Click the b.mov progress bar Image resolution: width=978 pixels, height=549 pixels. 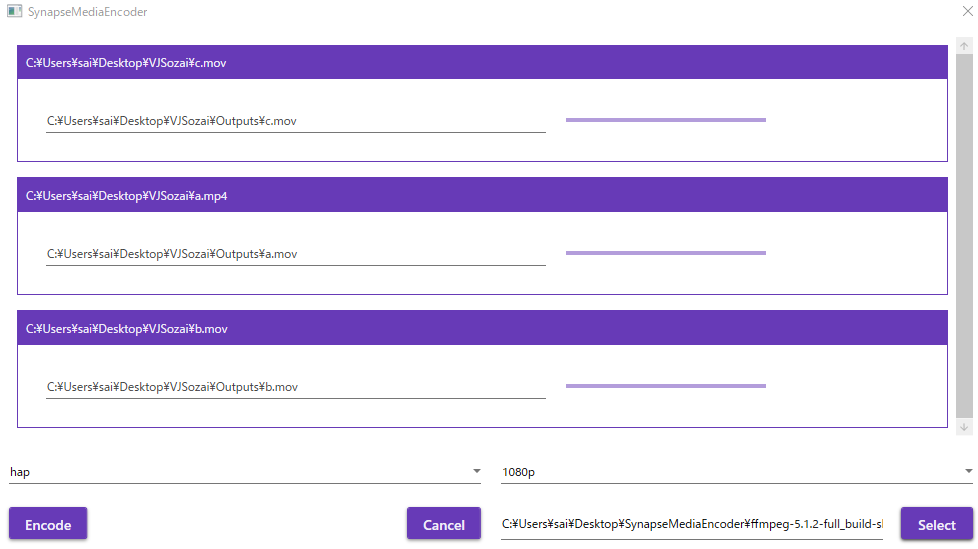[666, 386]
